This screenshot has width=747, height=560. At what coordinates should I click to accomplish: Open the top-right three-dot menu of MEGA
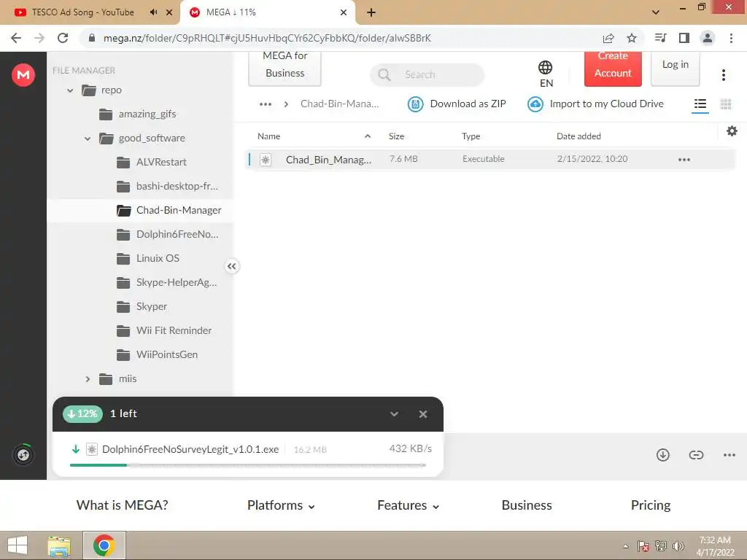point(723,75)
